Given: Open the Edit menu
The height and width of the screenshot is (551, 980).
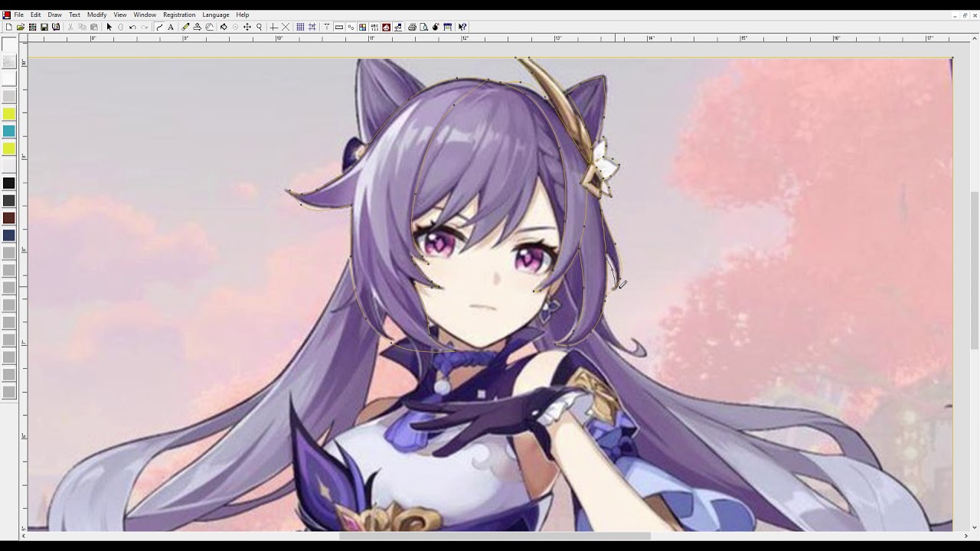Looking at the screenshot, I should pos(36,15).
